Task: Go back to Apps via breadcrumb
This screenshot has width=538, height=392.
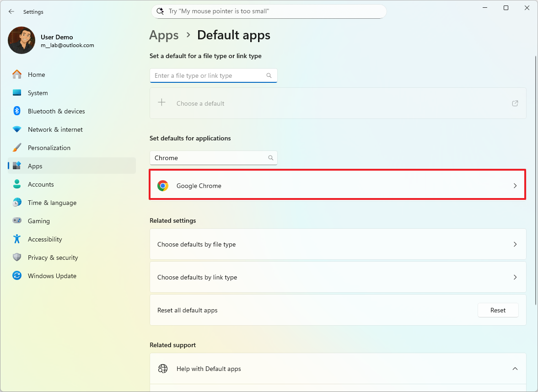Action: tap(164, 35)
